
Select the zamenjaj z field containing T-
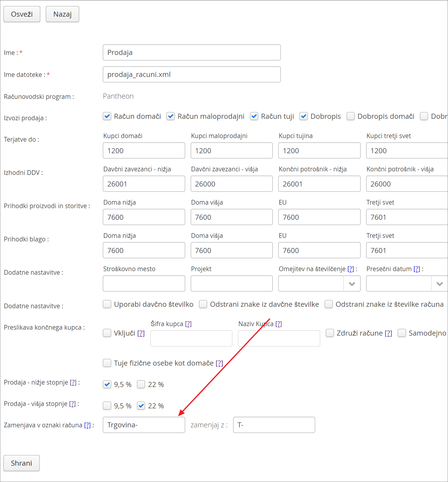[x=274, y=425]
